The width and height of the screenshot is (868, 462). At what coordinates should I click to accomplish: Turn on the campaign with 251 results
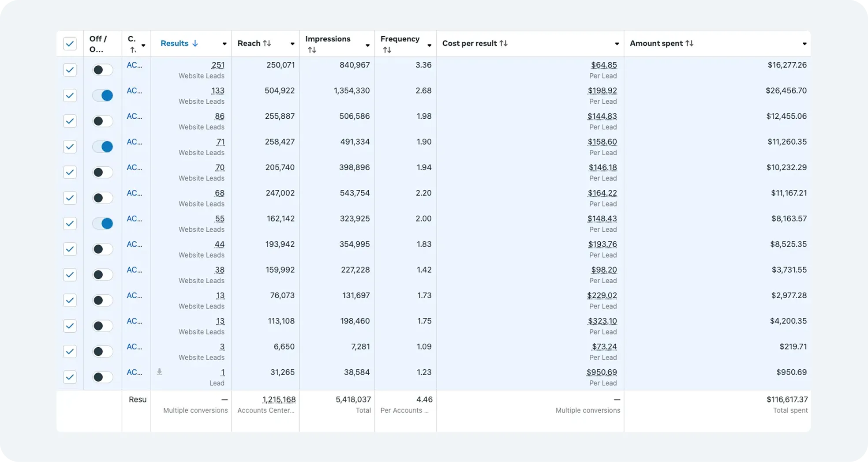pyautogui.click(x=102, y=70)
